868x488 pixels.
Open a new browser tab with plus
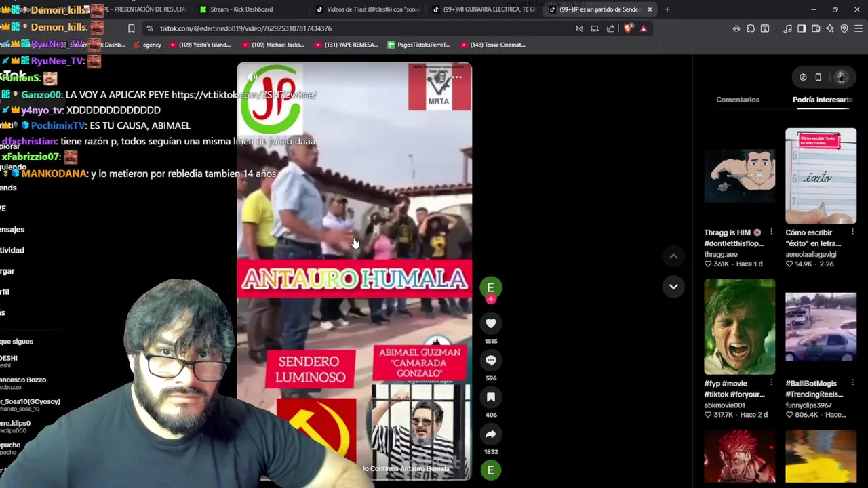[x=667, y=9]
